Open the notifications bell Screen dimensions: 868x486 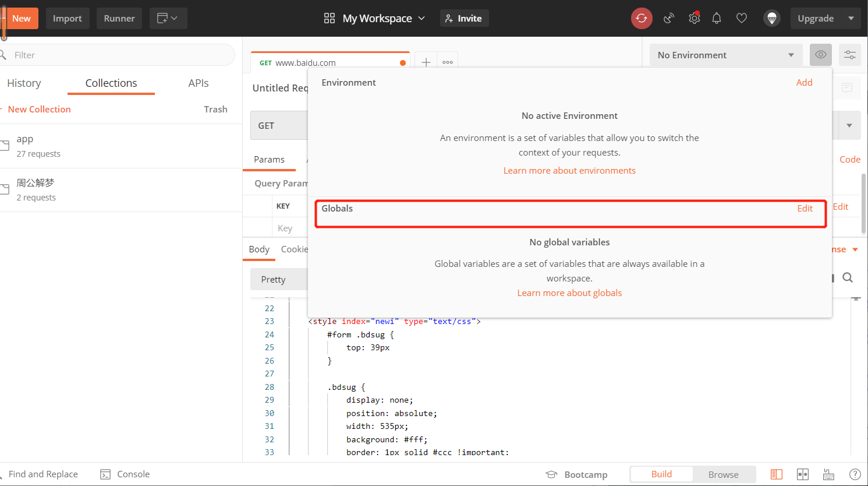[717, 18]
